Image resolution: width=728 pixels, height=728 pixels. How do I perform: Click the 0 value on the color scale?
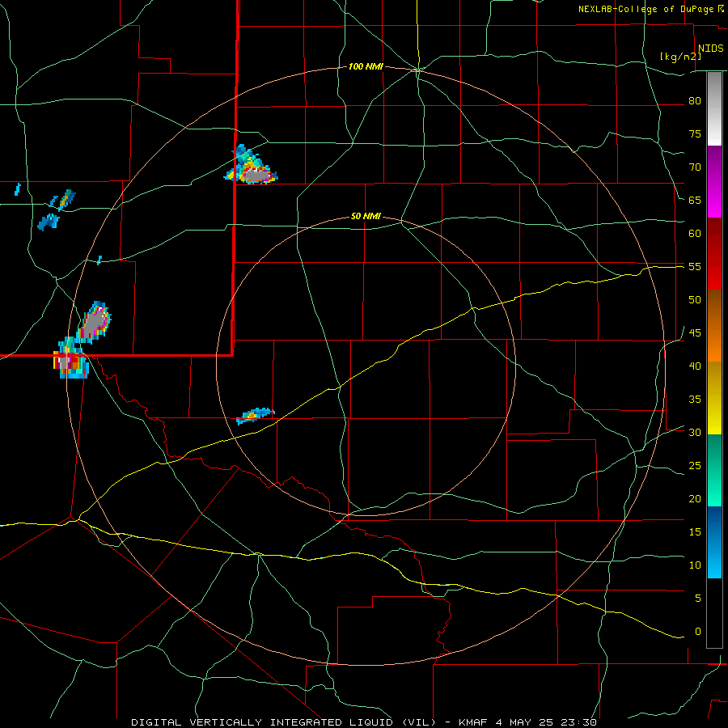pyautogui.click(x=698, y=632)
